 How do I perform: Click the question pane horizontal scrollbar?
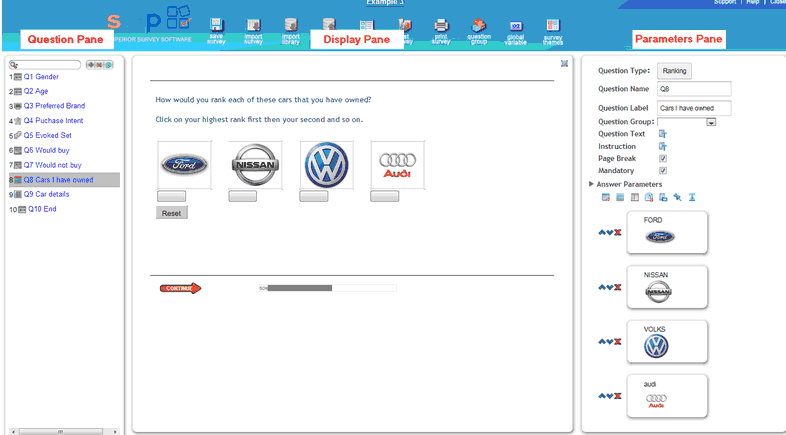pos(64,431)
